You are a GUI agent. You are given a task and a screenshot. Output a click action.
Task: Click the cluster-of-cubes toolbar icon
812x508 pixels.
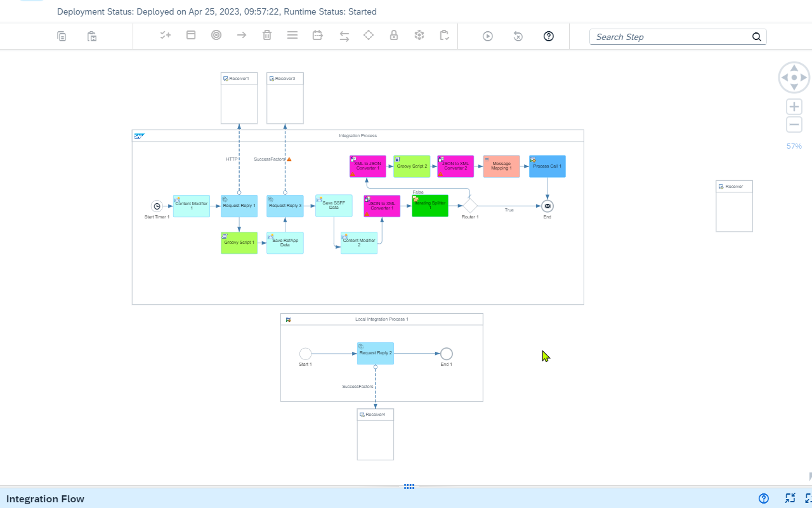pyautogui.click(x=419, y=36)
